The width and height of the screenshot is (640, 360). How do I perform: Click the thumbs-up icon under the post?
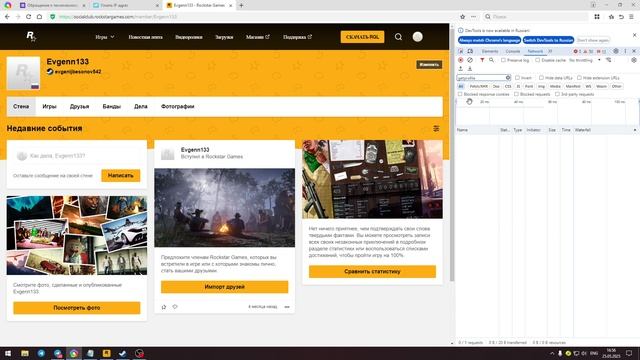[164, 307]
